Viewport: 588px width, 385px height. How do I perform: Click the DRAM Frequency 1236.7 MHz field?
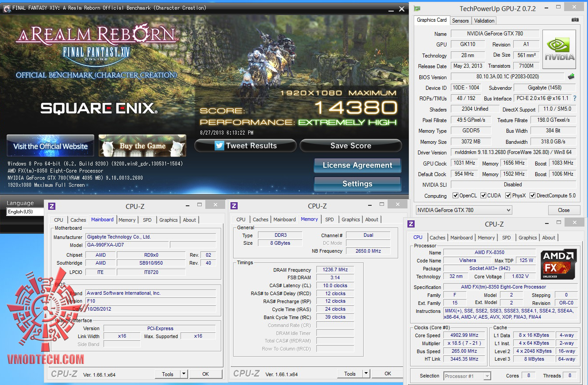tap(335, 269)
